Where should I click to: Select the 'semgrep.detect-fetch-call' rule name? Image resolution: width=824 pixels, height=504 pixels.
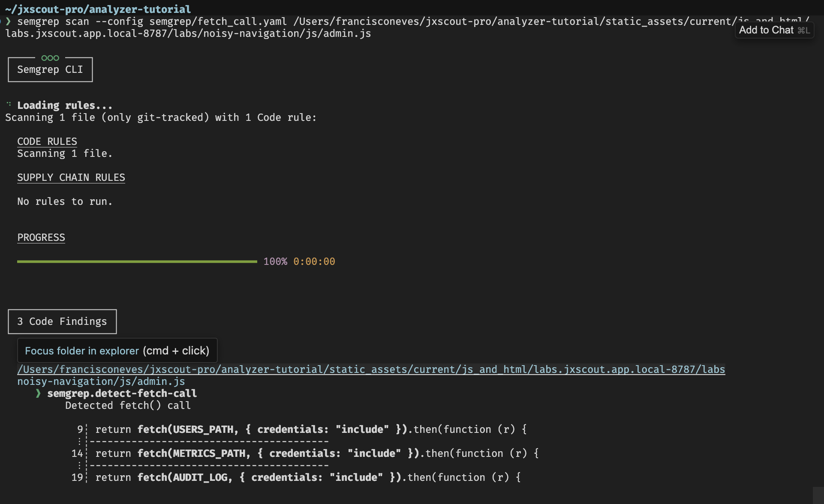pyautogui.click(x=122, y=393)
